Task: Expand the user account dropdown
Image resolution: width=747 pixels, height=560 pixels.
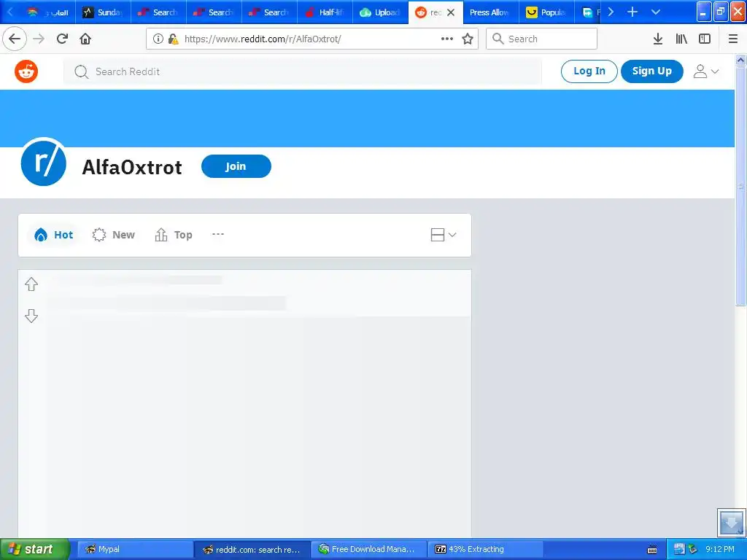Action: [706, 71]
